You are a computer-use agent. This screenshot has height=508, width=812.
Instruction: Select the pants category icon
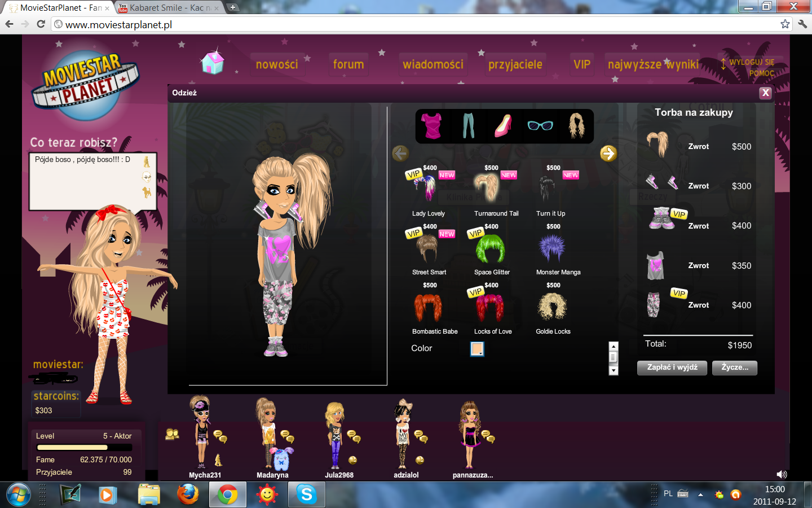[x=469, y=125]
